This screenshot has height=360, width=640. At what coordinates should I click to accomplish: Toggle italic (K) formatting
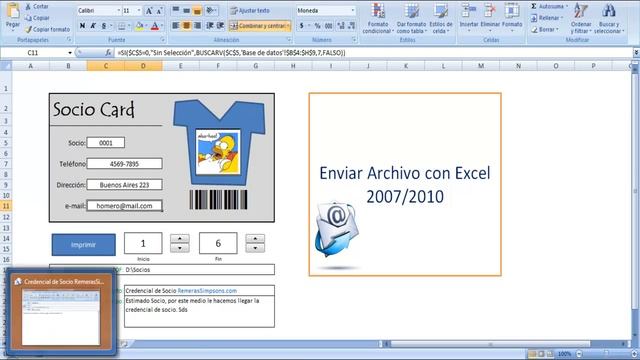pos(93,26)
